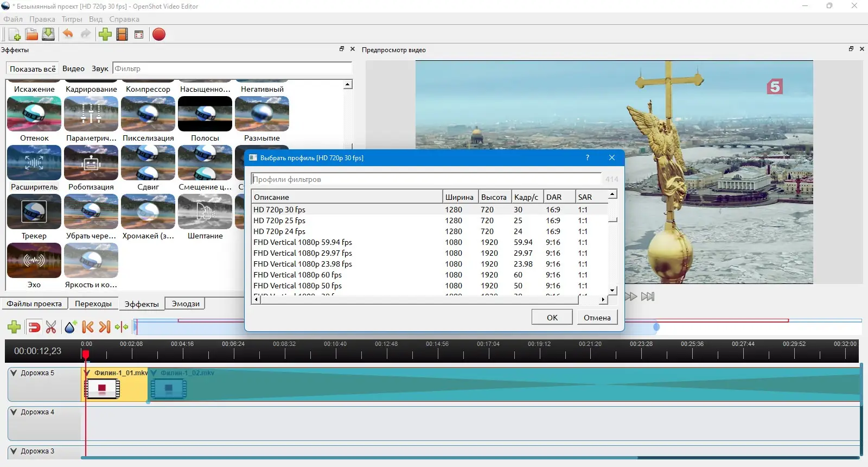The width and height of the screenshot is (868, 467).
Task: Center the timeline on the playhead
Action: (122, 327)
